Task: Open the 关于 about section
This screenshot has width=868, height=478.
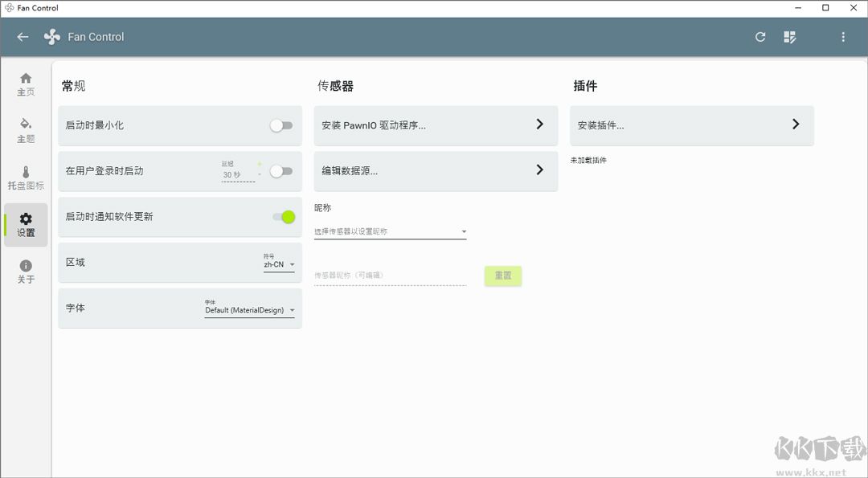Action: (26, 272)
